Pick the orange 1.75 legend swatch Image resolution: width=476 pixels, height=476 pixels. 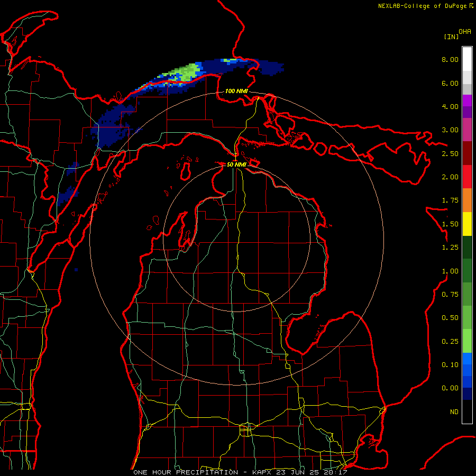467,200
